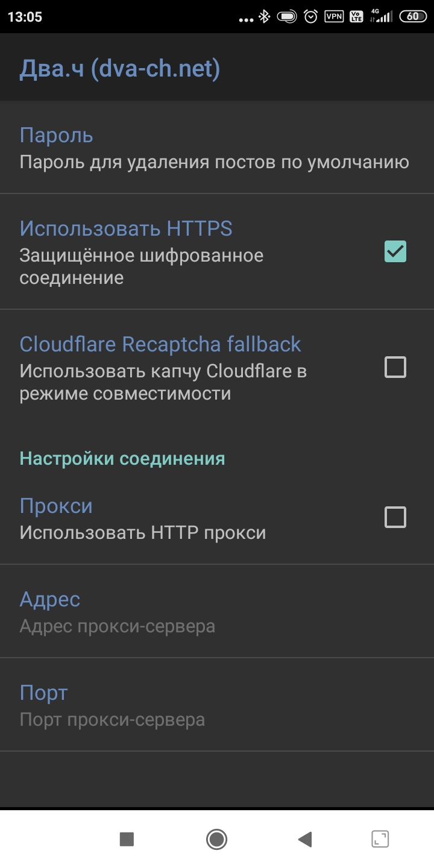Tap the Bluetooth status bar icon

pos(264,17)
